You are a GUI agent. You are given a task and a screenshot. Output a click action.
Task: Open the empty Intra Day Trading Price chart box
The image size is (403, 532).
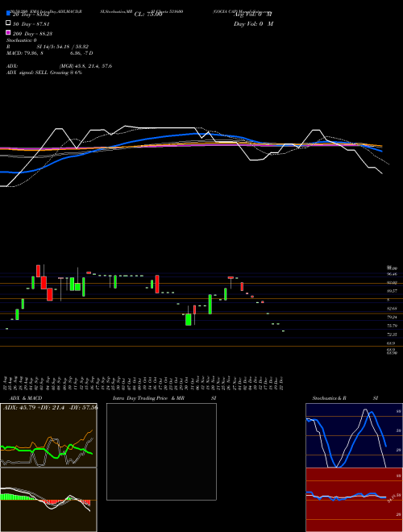[161, 451]
